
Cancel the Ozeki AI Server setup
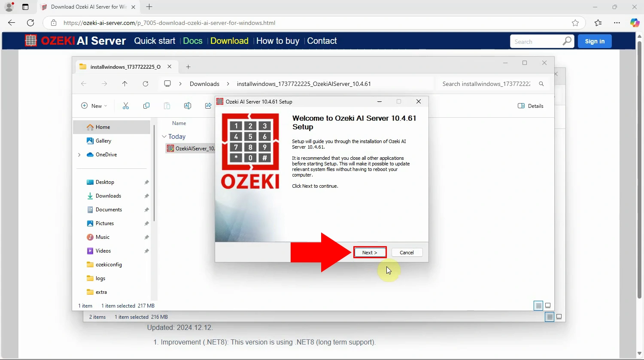click(407, 253)
